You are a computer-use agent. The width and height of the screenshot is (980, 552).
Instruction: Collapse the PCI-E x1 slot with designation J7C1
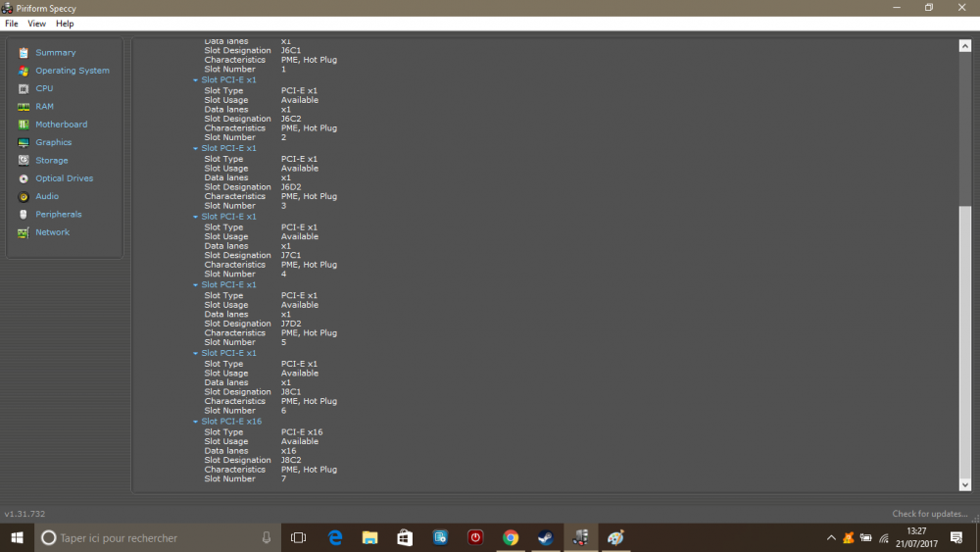(x=196, y=217)
